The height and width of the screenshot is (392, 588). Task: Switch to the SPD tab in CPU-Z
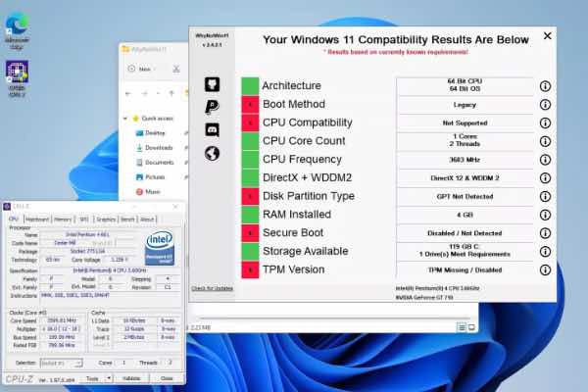click(x=83, y=220)
